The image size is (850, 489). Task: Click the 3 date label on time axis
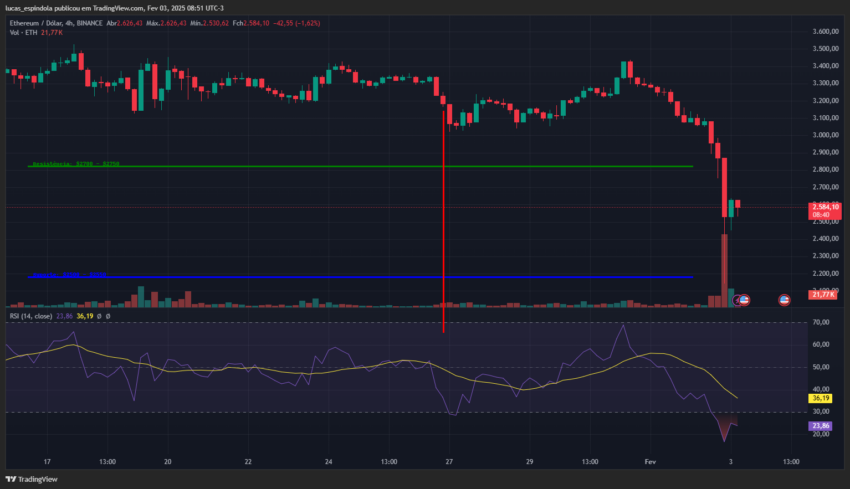click(x=731, y=462)
